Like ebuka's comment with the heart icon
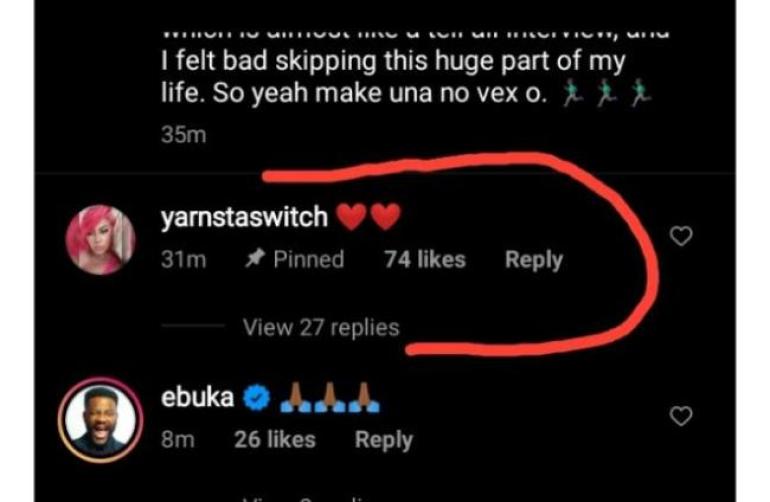The width and height of the screenshot is (770, 502). pyautogui.click(x=681, y=416)
